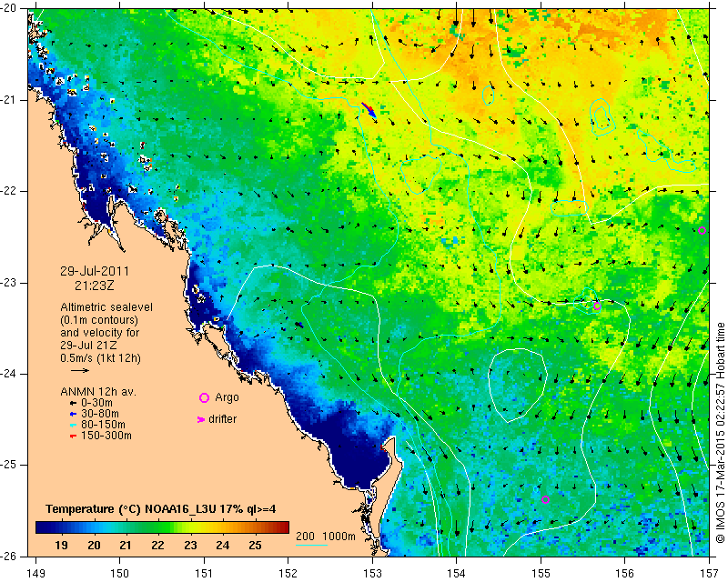
Task: Click the blue-red ANMN current arrow near longitude 153
Action: pos(369,109)
